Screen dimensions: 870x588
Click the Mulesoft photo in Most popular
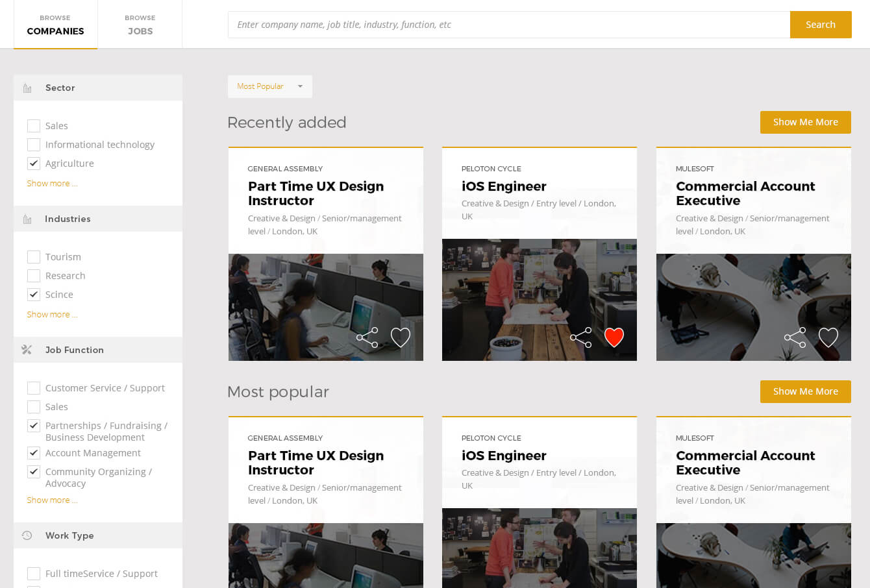click(754, 556)
